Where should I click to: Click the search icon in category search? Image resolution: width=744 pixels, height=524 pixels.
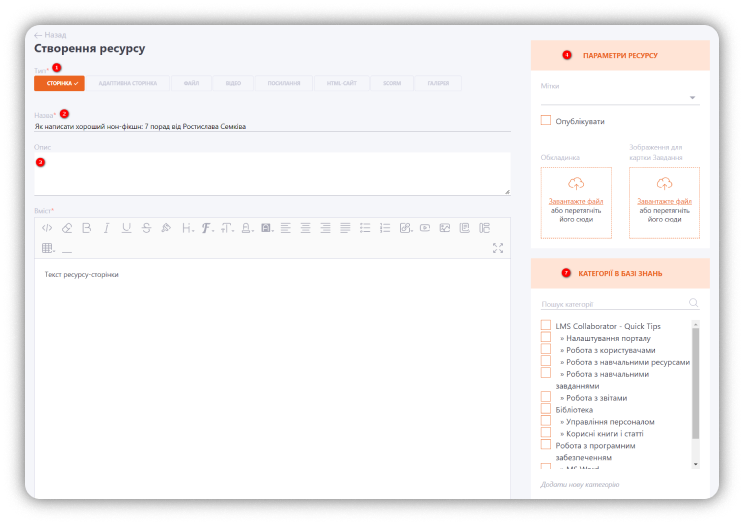click(693, 303)
